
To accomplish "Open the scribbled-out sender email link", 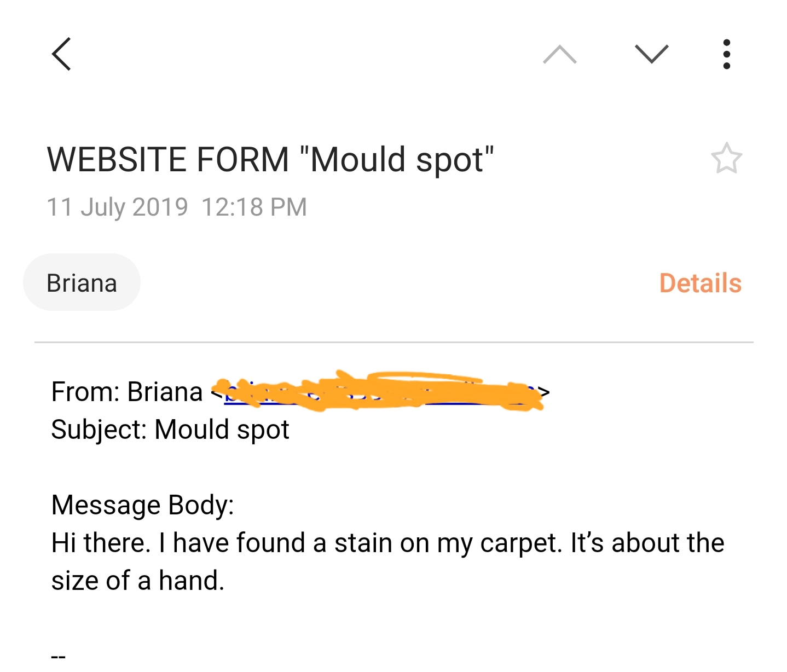I will point(378,392).
